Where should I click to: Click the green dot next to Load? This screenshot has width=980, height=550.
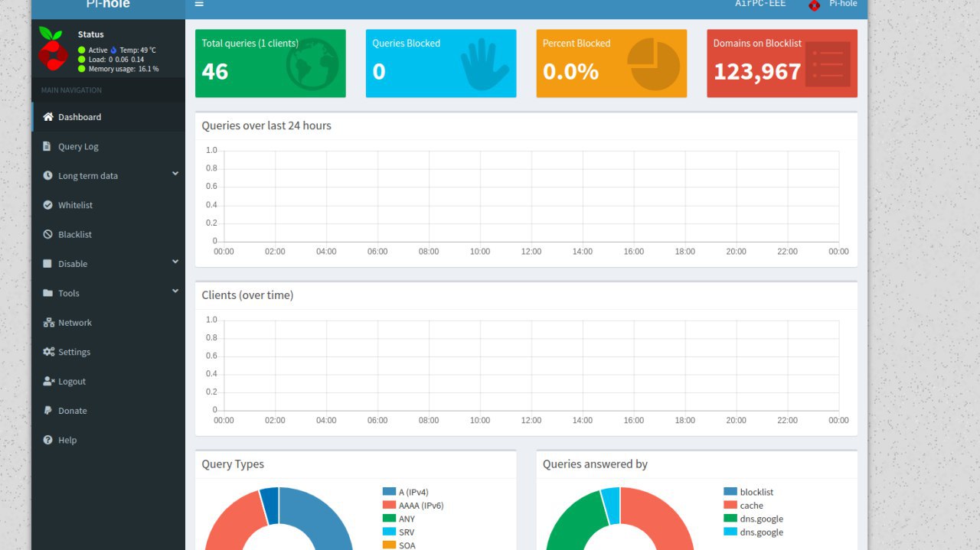pyautogui.click(x=82, y=60)
